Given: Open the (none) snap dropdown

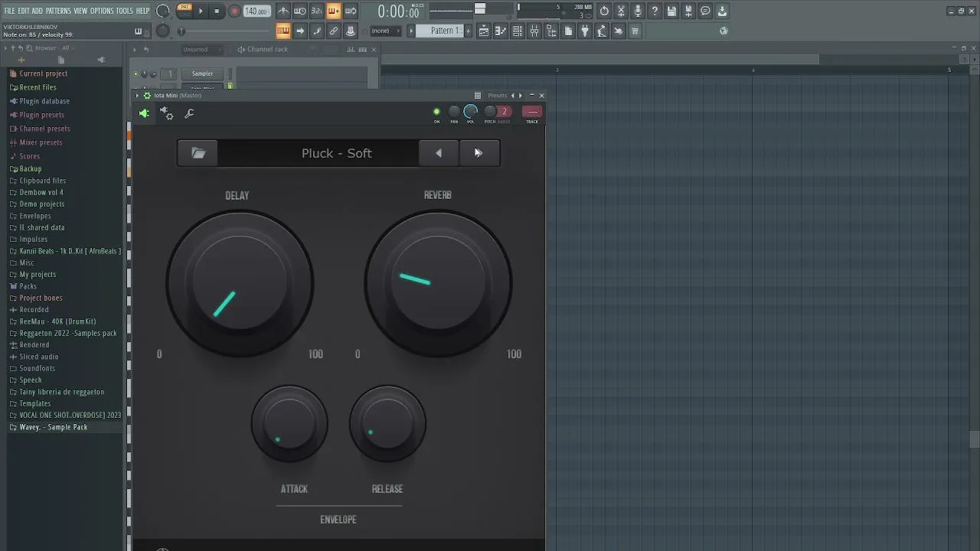Looking at the screenshot, I should tap(384, 31).
